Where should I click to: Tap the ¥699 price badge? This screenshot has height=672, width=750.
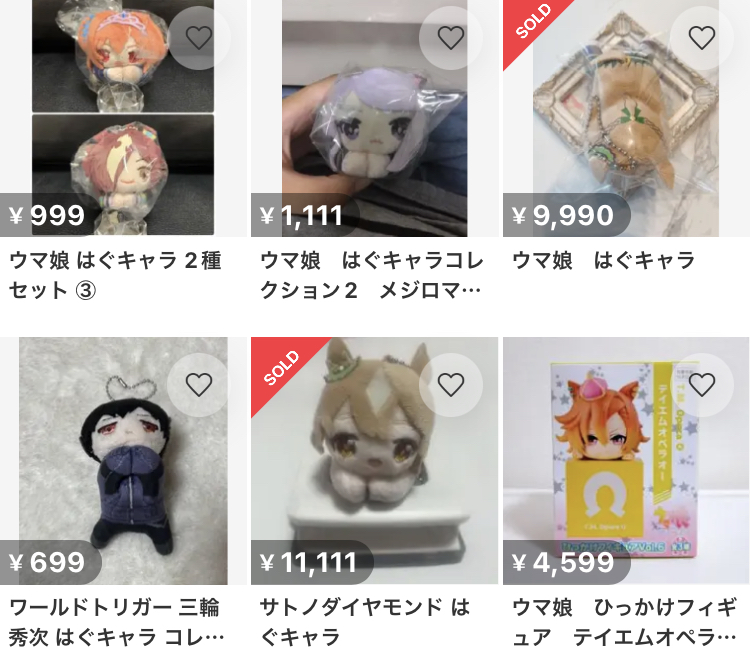(51, 562)
